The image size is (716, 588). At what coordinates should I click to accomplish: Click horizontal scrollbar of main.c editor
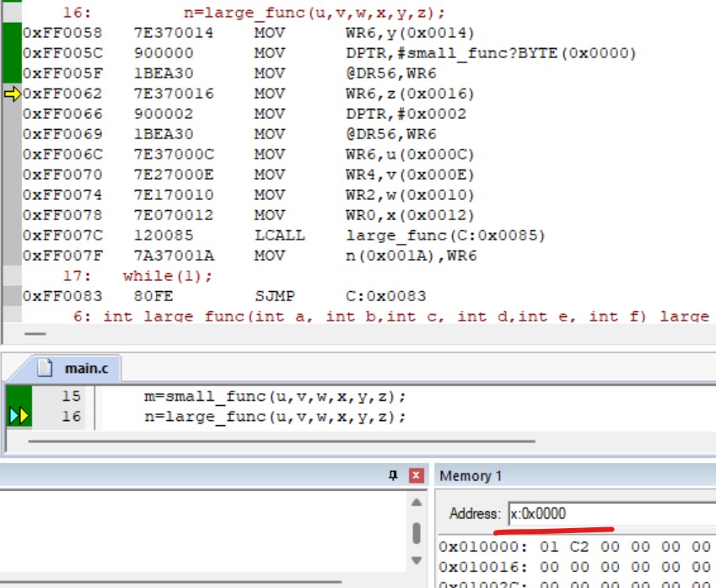pyautogui.click(x=282, y=441)
